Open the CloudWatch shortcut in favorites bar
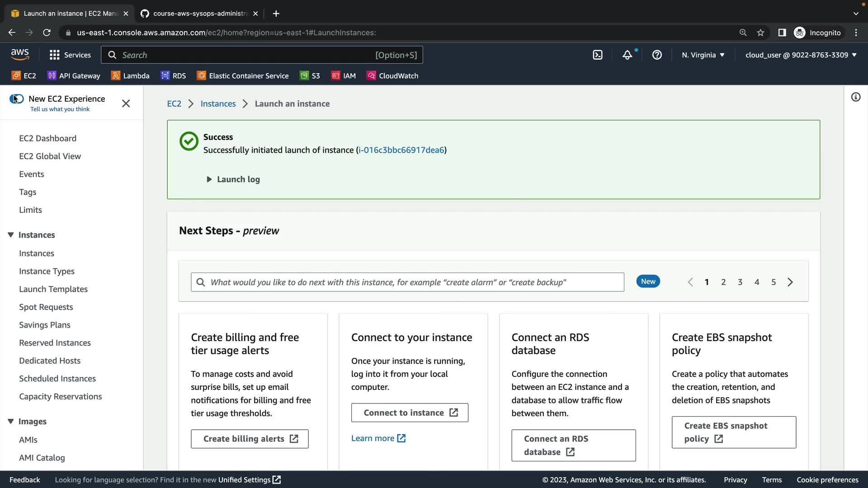This screenshot has width=868, height=488. pyautogui.click(x=392, y=76)
